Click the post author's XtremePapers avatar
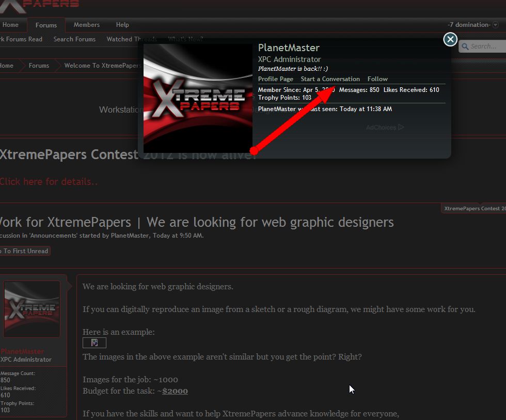This screenshot has width=506, height=420. 31,309
